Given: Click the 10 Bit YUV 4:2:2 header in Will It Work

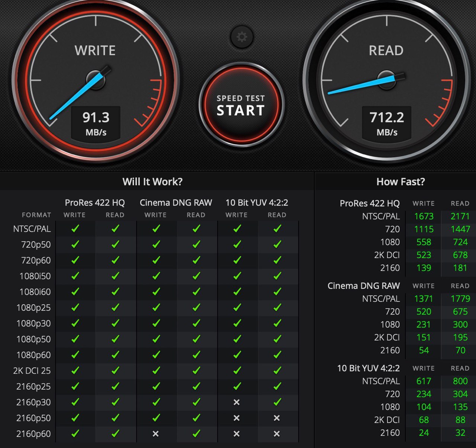Looking at the screenshot, I should click(257, 203).
